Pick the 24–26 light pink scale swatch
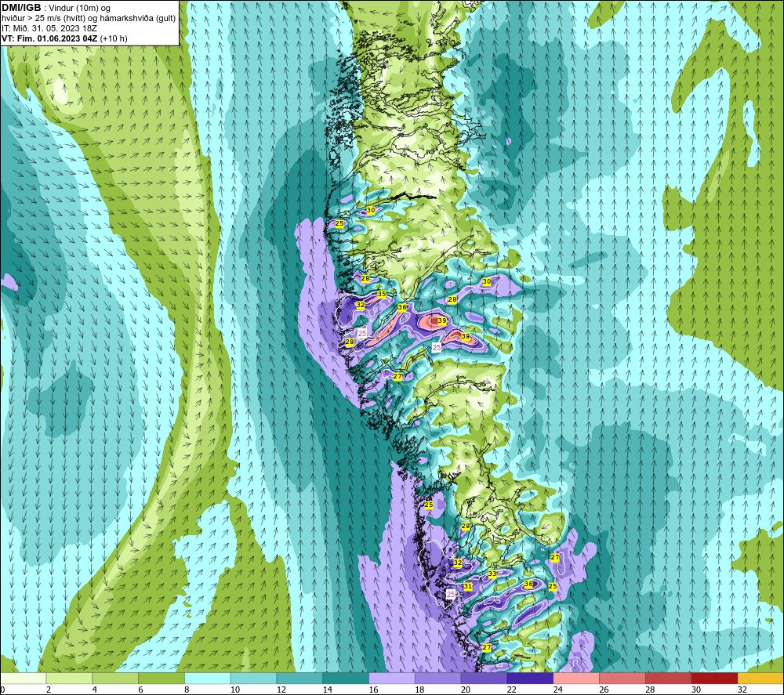The height and width of the screenshot is (695, 784). [576, 678]
